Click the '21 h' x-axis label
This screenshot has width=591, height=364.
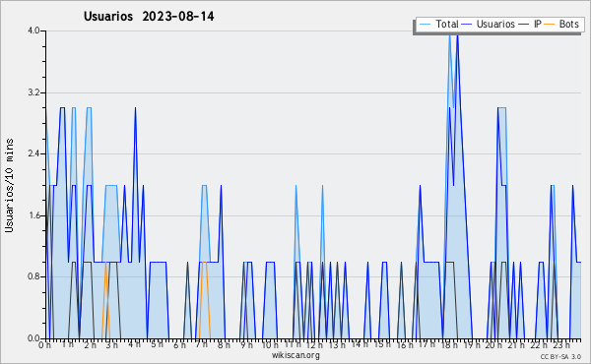516,345
